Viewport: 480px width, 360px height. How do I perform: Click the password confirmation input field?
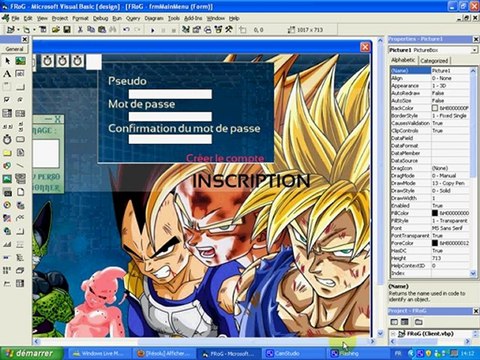point(170,139)
